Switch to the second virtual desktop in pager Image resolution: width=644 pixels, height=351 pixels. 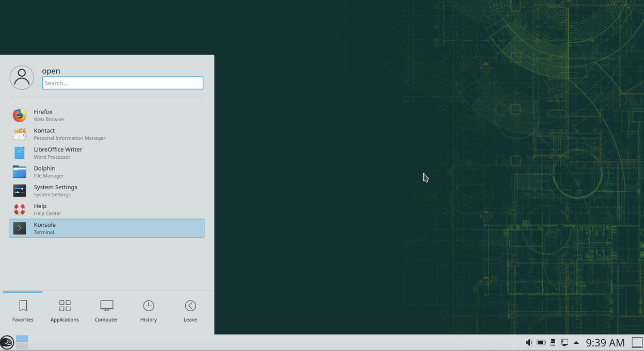click(x=22, y=346)
